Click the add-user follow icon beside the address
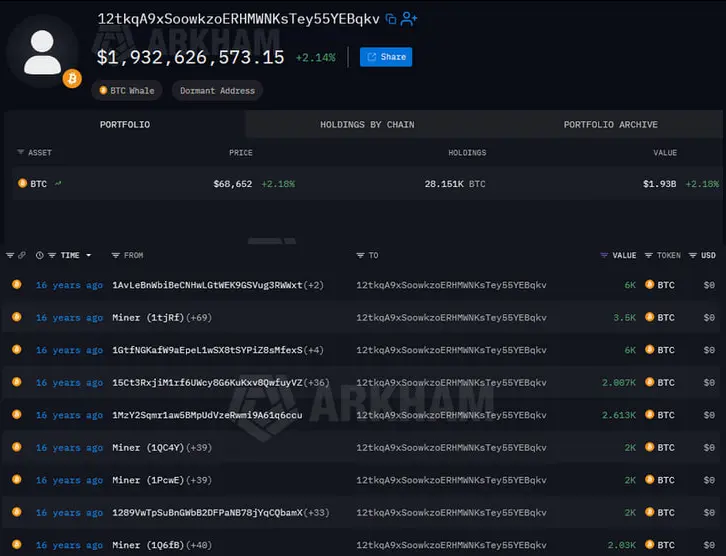 click(409, 19)
